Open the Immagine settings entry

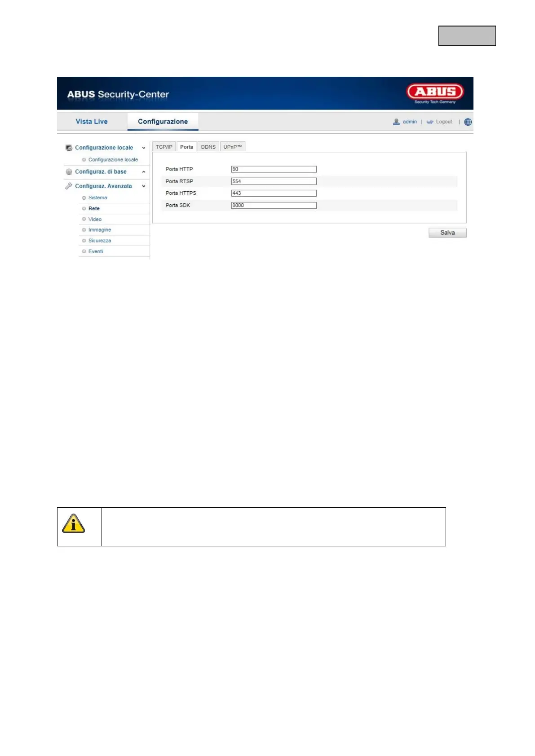(x=100, y=230)
